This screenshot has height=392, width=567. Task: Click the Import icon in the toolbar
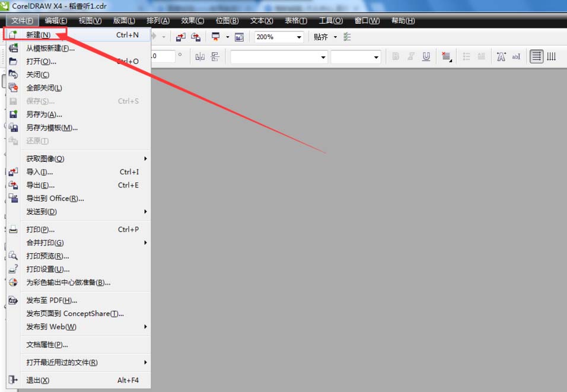180,37
